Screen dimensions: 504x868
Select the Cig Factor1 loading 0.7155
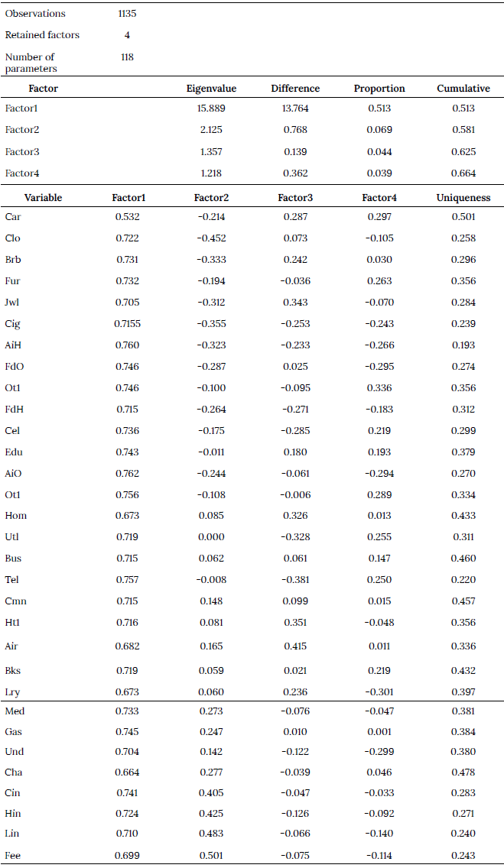pos(128,324)
